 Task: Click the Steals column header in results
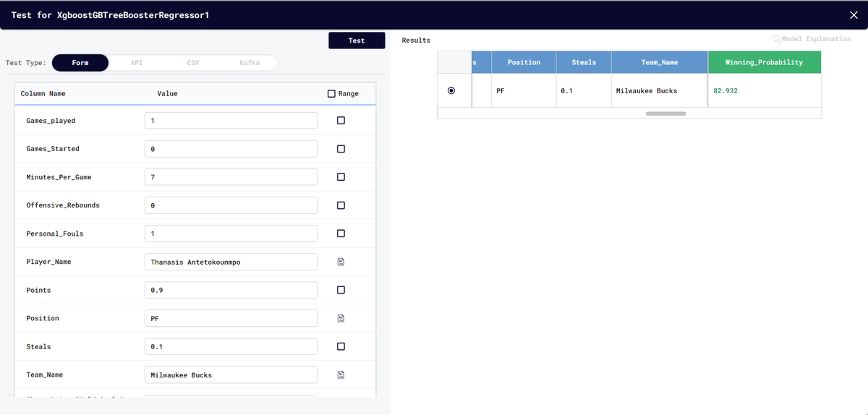[x=584, y=62]
